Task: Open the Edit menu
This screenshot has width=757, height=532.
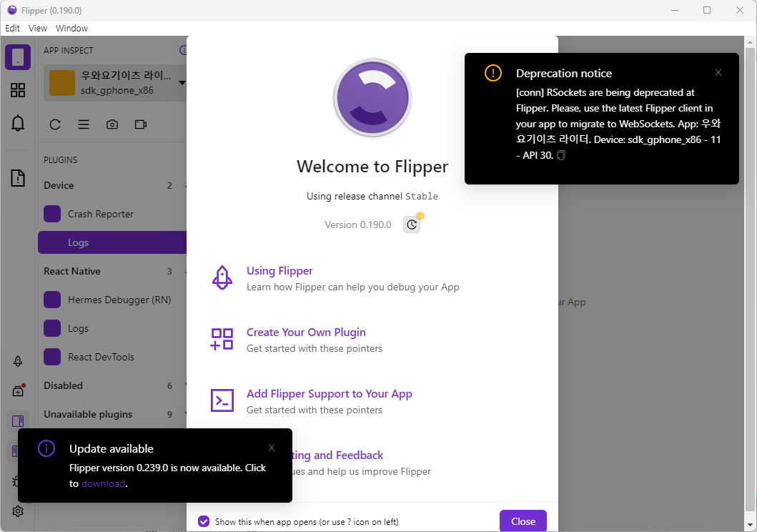Action: pos(13,29)
